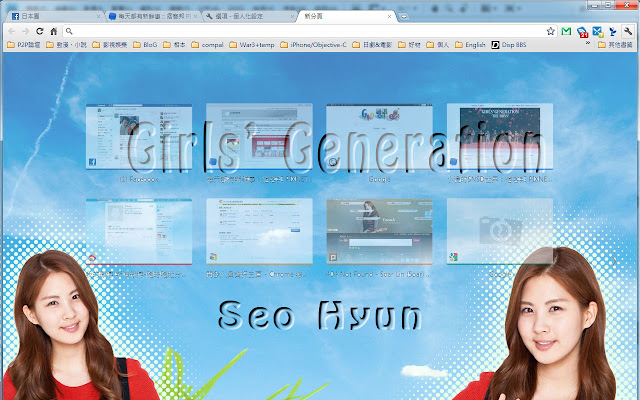Click the Weibo favicon on its thumbnail
640x400 pixels.
[x=92, y=258]
